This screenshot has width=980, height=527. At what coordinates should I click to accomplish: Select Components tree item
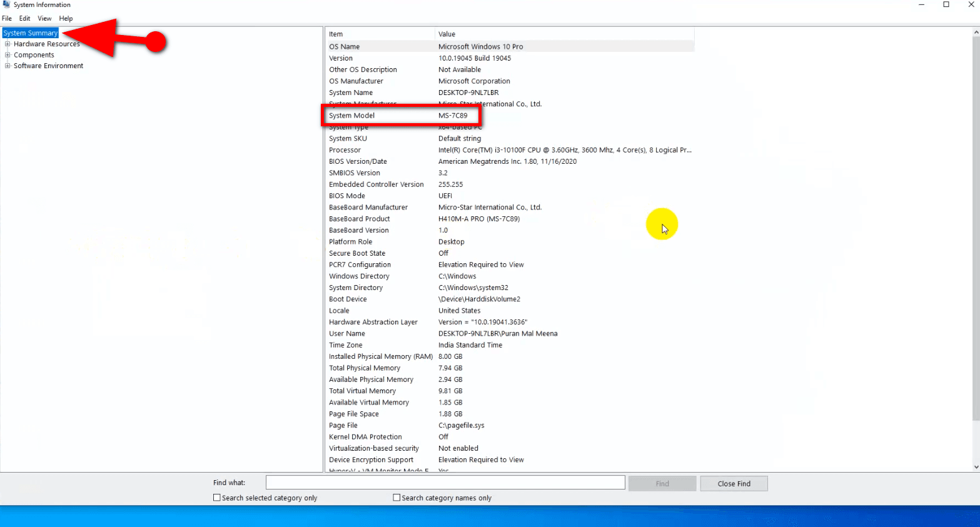tap(34, 55)
